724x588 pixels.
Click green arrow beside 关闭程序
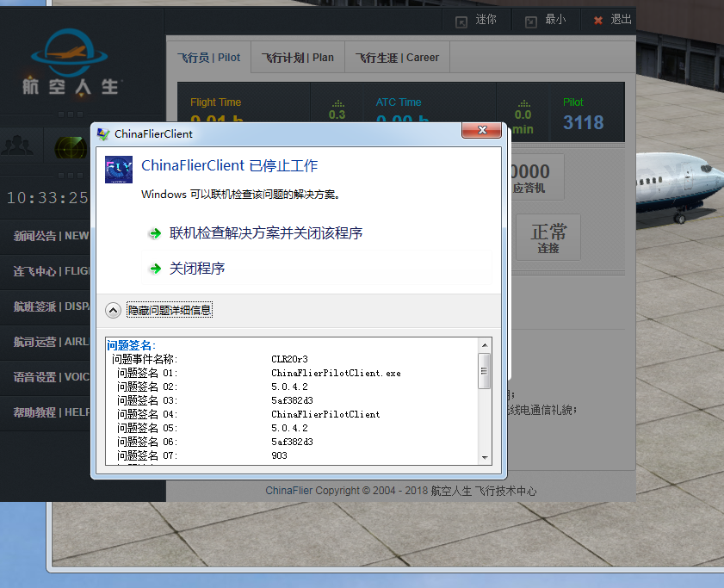[156, 269]
